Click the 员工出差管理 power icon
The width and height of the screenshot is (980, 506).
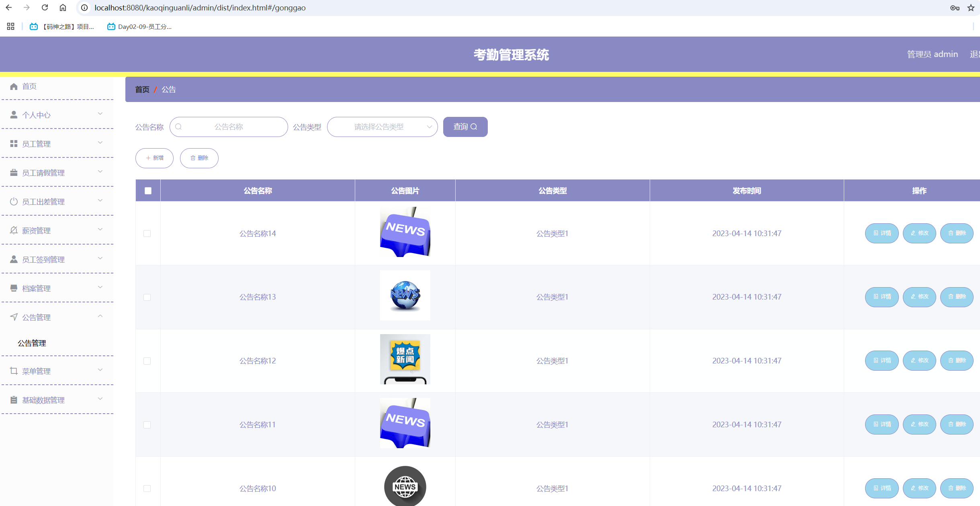coord(14,202)
